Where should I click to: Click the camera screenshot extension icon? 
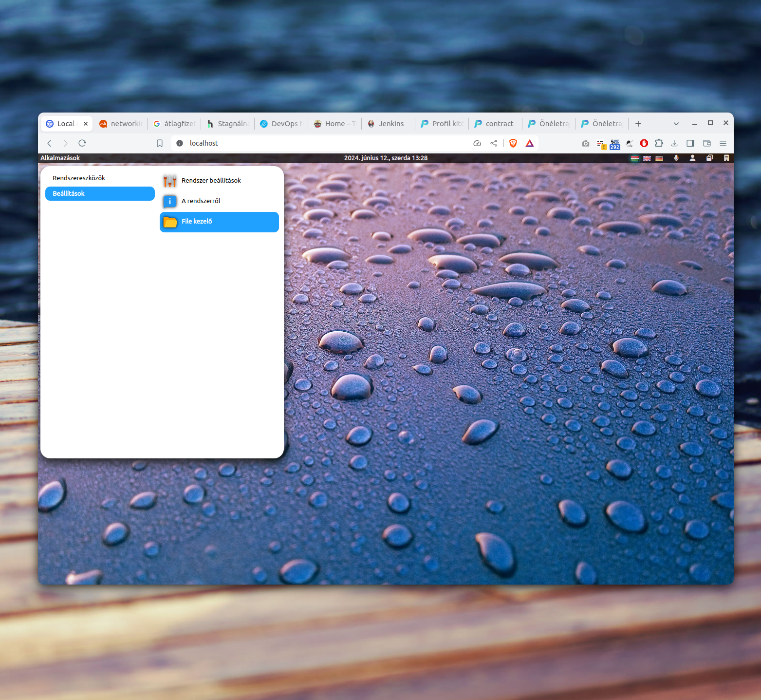click(x=586, y=143)
